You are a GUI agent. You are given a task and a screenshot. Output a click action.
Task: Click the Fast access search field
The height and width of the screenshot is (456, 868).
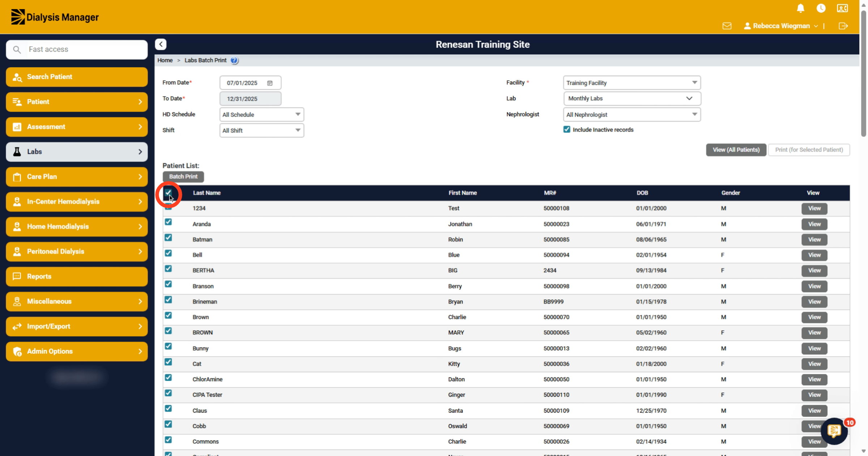coord(77,50)
